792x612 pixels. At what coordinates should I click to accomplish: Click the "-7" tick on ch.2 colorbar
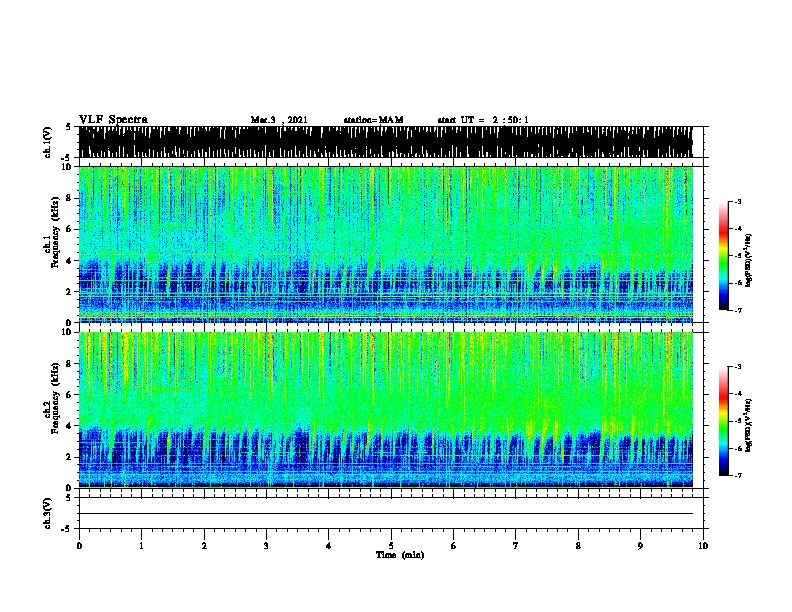tap(738, 476)
